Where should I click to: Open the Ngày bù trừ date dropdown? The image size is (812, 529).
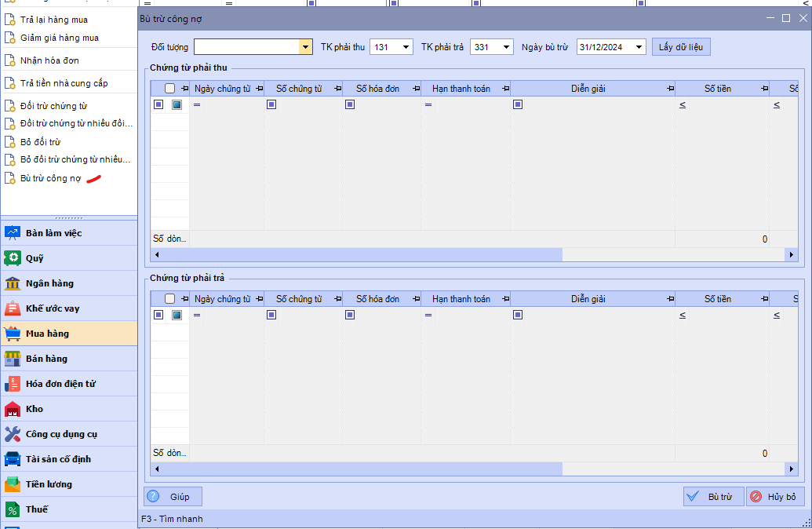(x=639, y=47)
